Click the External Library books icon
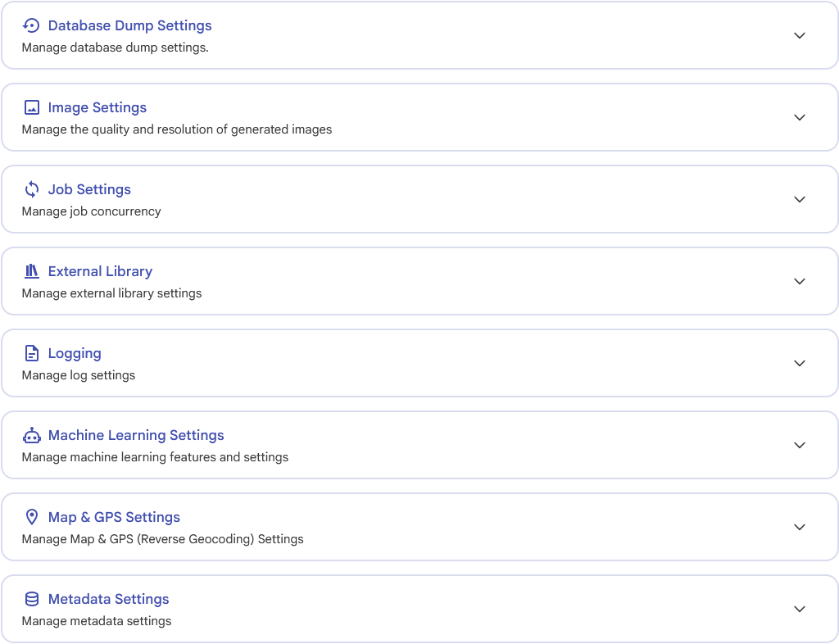 pos(31,271)
